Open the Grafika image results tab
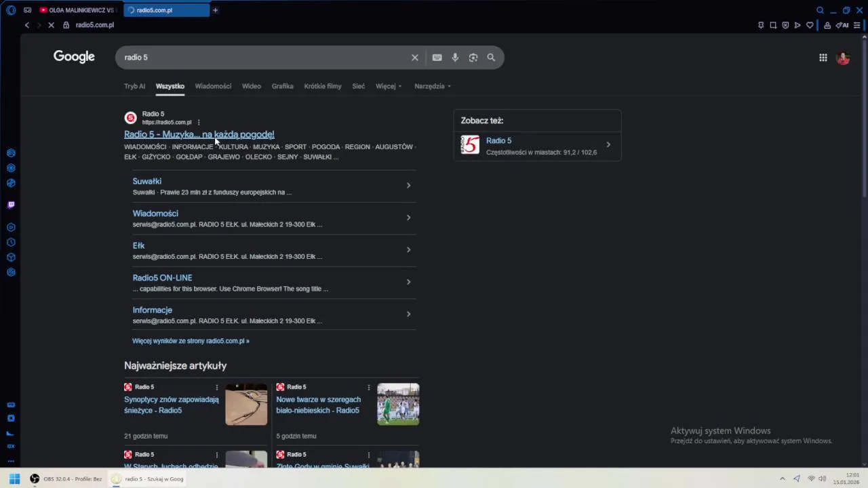Viewport: 868px width, 488px height. [282, 86]
